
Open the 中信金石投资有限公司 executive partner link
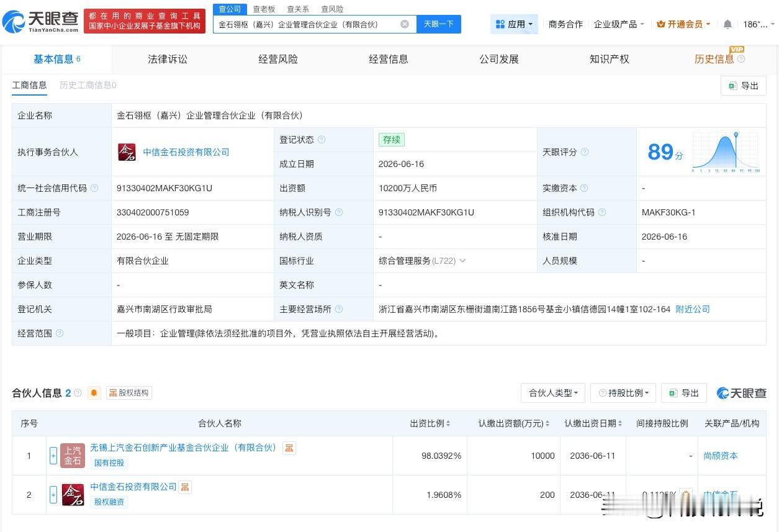[x=186, y=152]
